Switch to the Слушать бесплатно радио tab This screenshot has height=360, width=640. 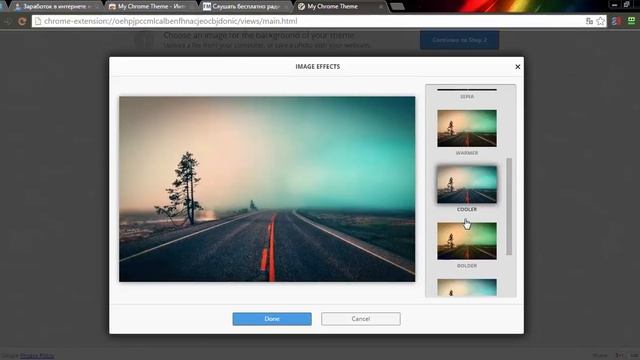coord(245,7)
